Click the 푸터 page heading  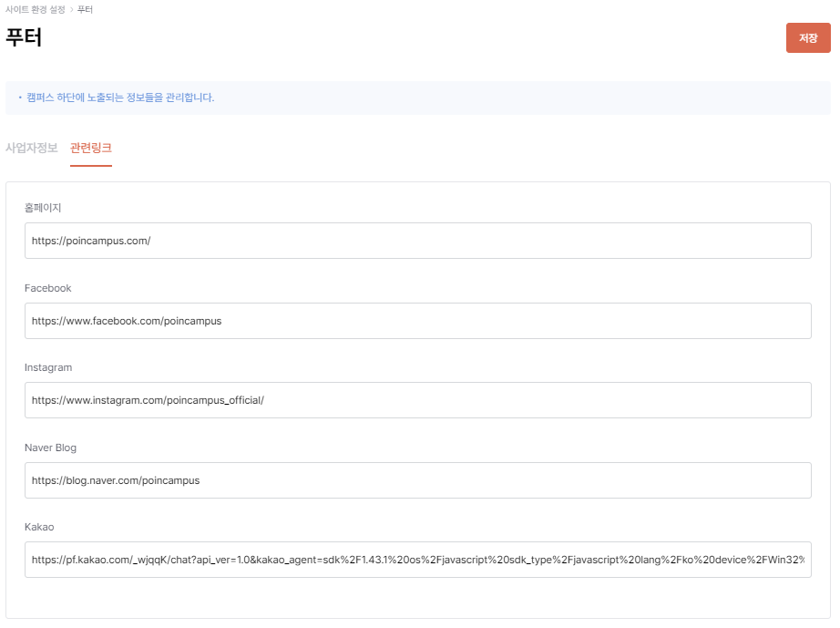click(24, 37)
